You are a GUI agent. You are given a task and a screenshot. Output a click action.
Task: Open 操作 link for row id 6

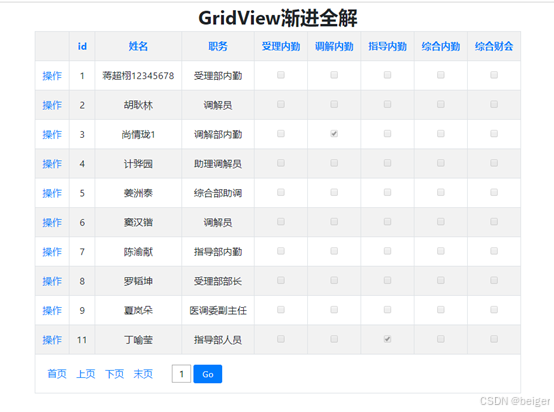[52, 222]
